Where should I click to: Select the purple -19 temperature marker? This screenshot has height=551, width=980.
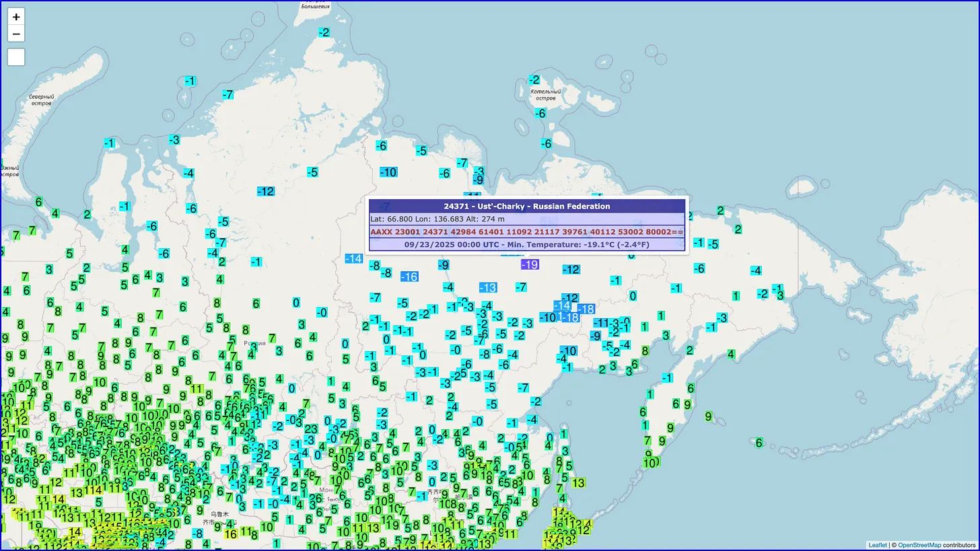[530, 264]
